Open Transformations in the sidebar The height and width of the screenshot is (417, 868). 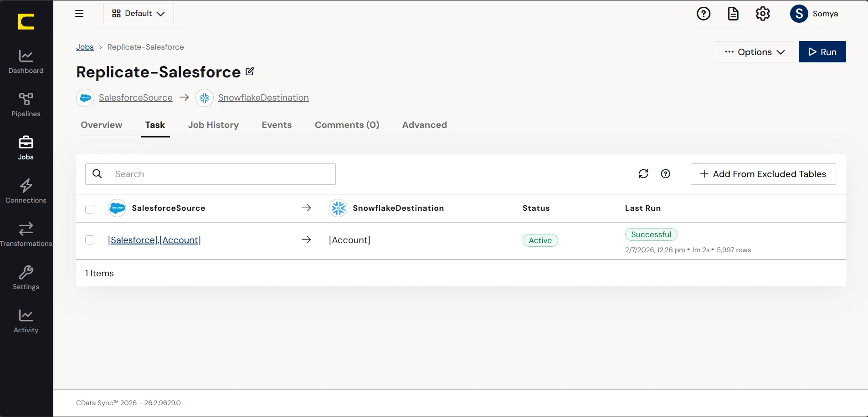point(26,235)
